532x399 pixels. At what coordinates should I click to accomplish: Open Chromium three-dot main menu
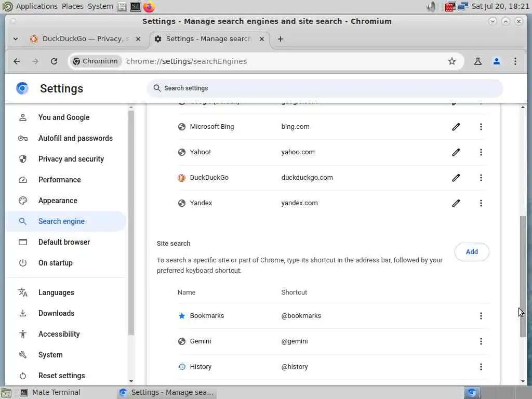tap(515, 61)
